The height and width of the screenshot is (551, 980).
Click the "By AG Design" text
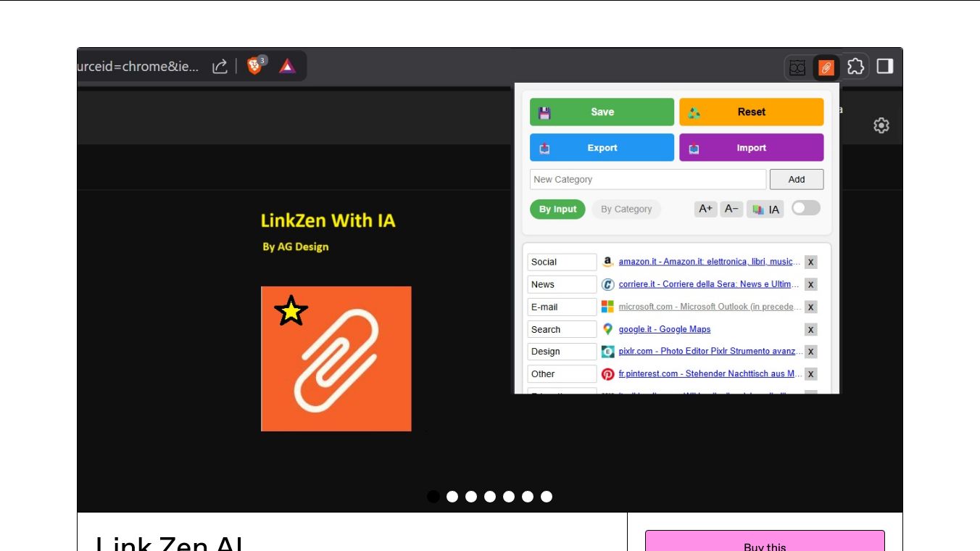(296, 246)
